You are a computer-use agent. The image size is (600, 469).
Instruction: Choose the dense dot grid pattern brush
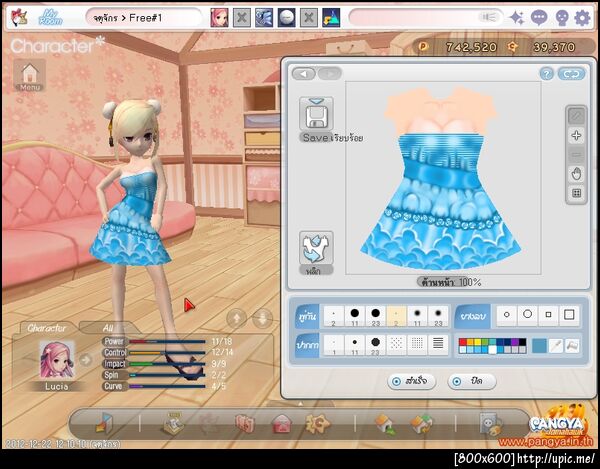[x=417, y=345]
